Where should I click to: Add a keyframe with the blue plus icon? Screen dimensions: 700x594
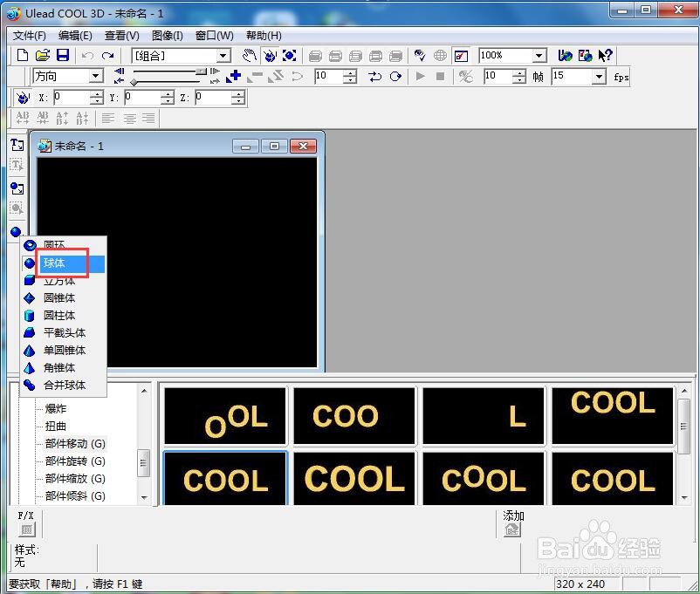coord(234,77)
